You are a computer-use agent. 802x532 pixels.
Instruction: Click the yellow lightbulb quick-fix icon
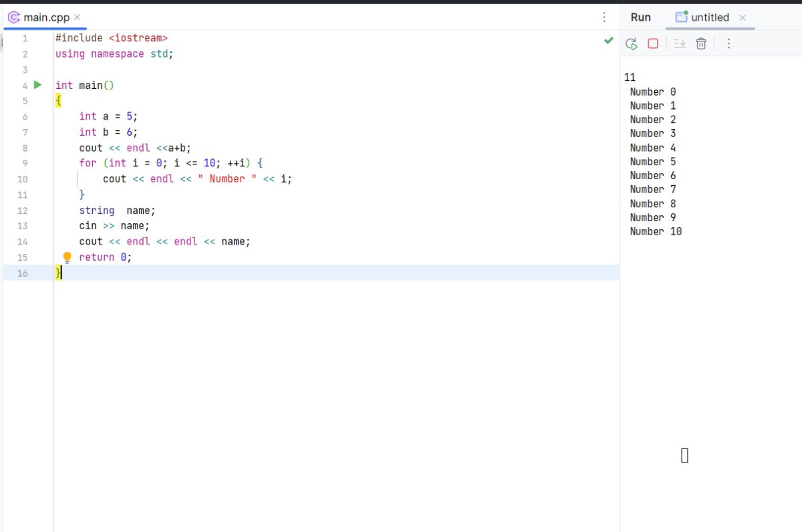67,257
